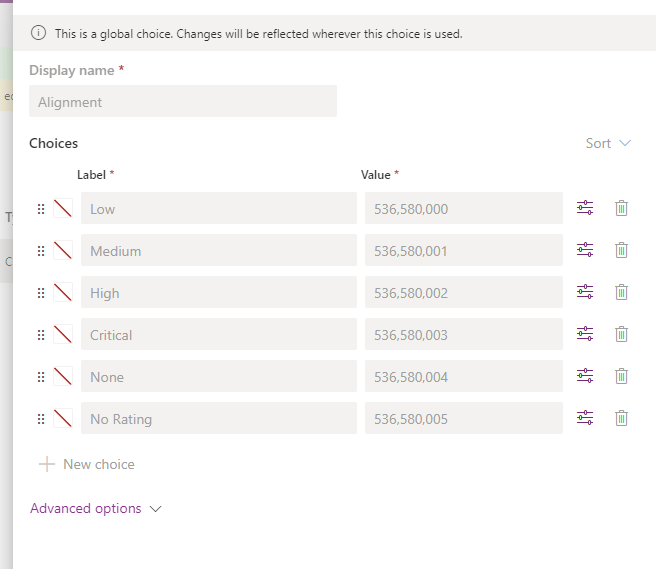656x569 pixels.
Task: Open additional properties for Low choice
Action: [585, 208]
